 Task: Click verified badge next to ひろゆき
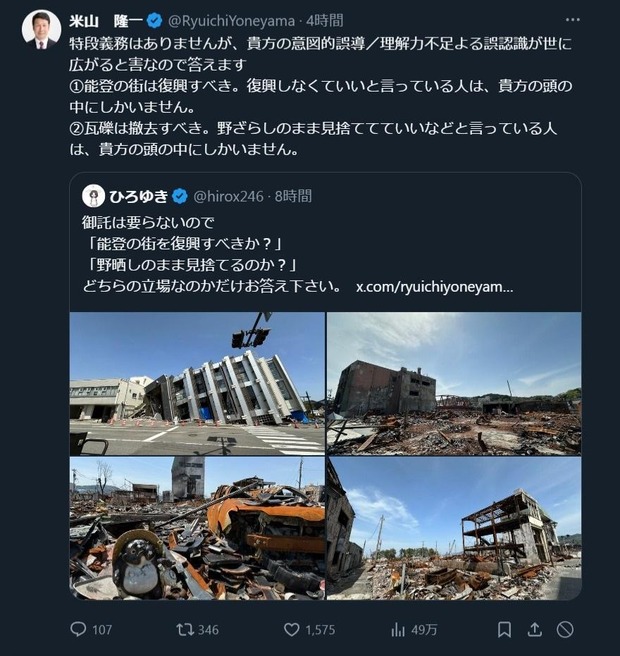[x=180, y=196]
